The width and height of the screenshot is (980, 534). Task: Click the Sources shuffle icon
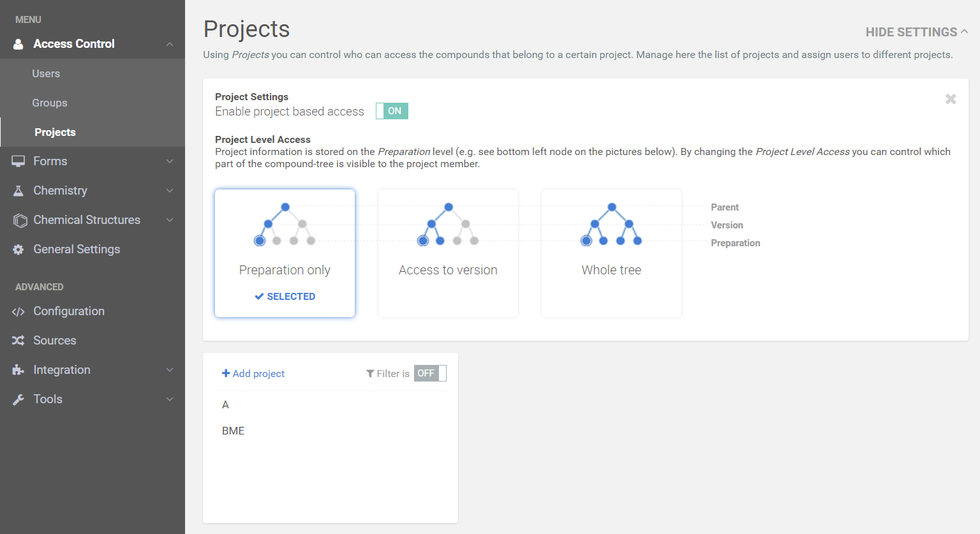[19, 341]
